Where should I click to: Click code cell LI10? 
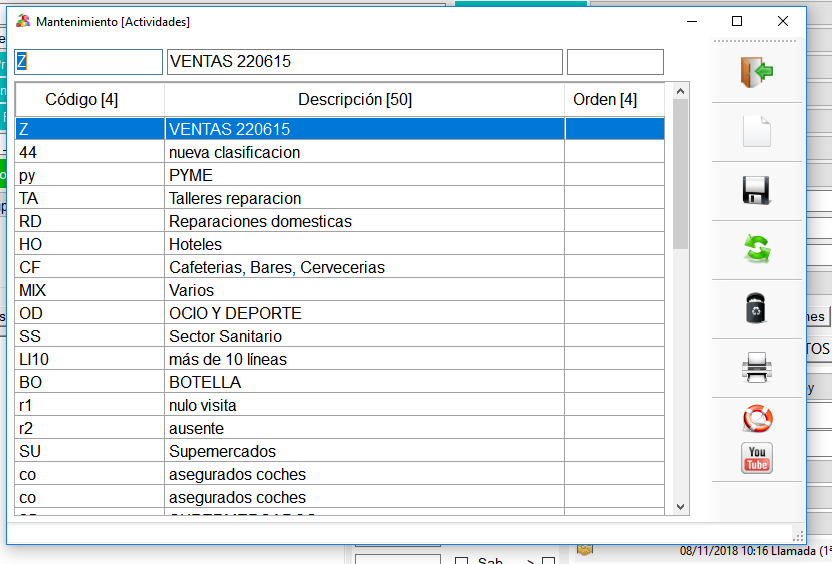[x=90, y=359]
